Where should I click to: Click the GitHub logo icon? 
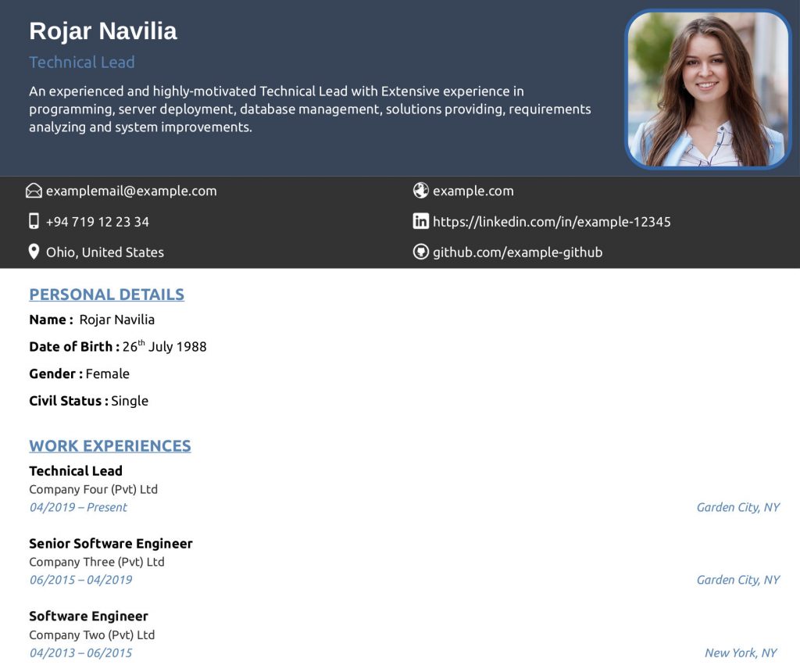click(420, 252)
